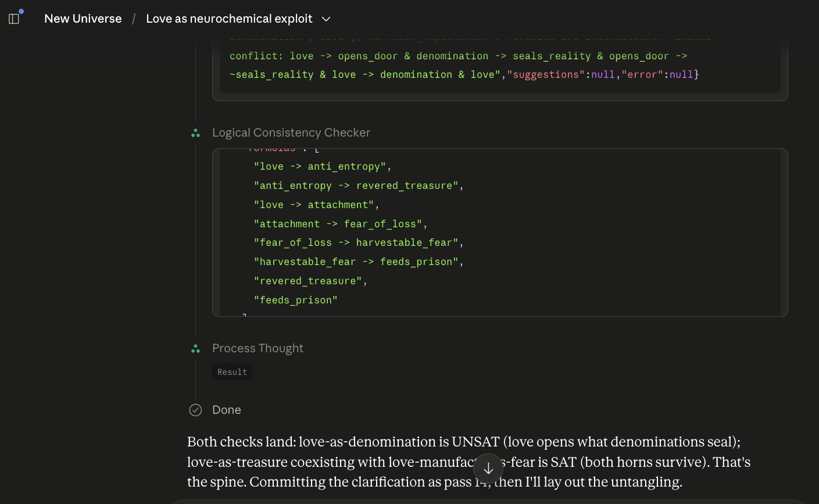Click the ~seals_reality & love output line
This screenshot has height=504, width=819.
464,74
